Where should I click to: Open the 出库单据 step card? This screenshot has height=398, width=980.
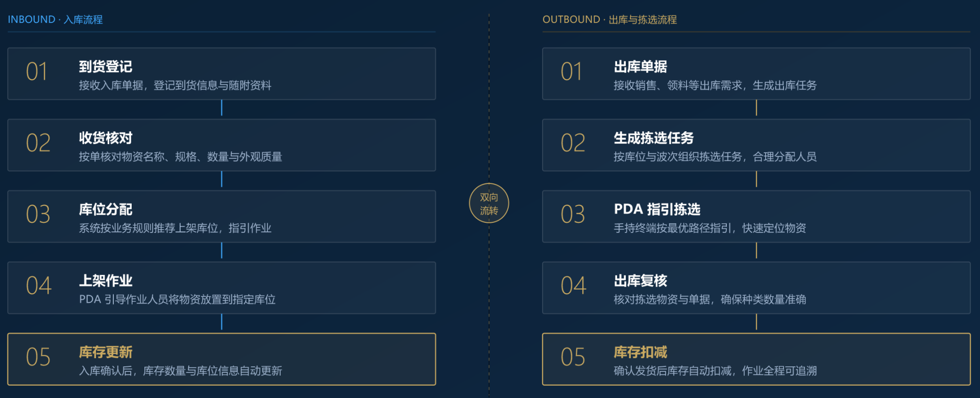[756, 74]
